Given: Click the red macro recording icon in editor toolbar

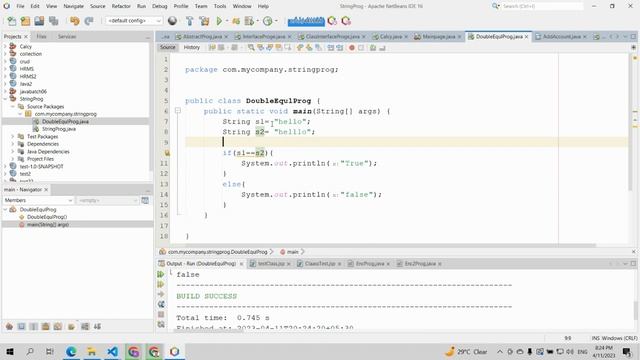Looking at the screenshot, I should coord(352,48).
